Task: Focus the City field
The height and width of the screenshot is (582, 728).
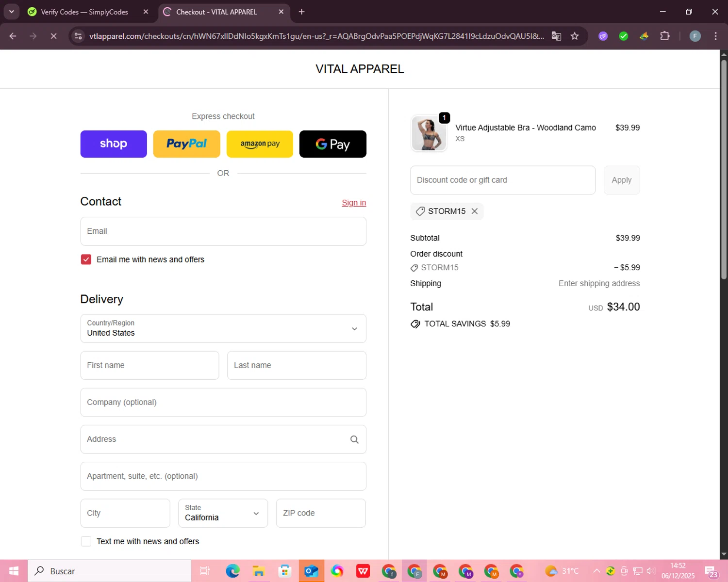Action: [x=125, y=513]
